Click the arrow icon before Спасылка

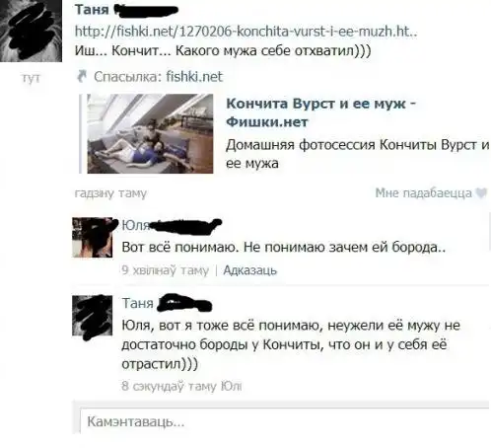coord(81,76)
